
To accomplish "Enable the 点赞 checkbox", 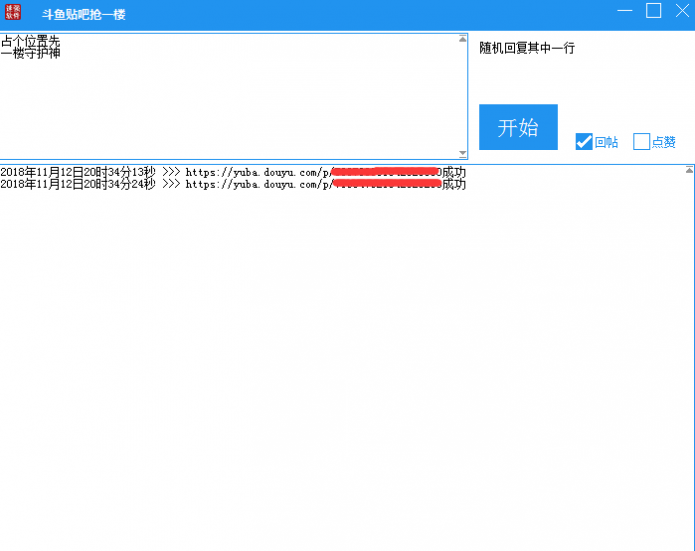I will [x=641, y=142].
